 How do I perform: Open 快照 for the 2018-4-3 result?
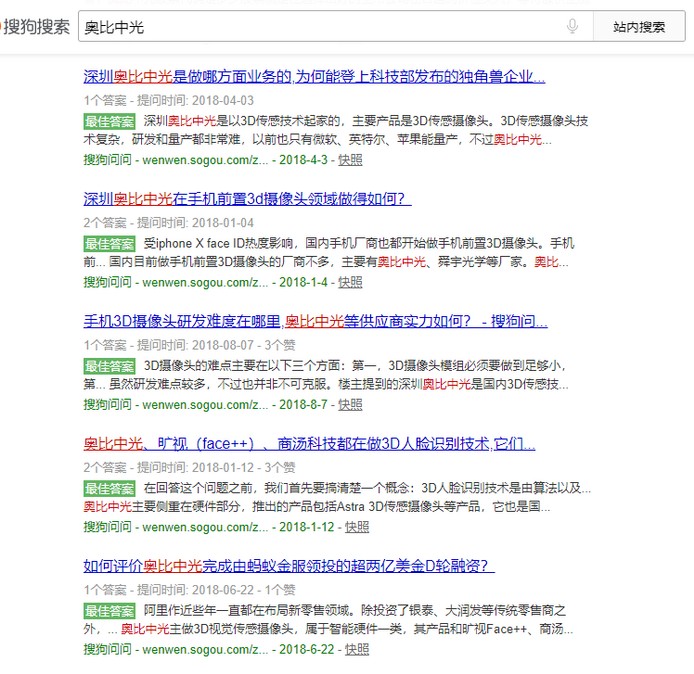(x=350, y=160)
